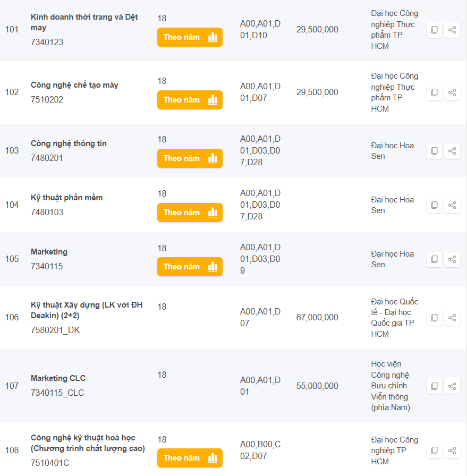Click Kỹ thuật Xây dựng (LK với ĐH Deakin) title
467x476 pixels.
pos(87,310)
